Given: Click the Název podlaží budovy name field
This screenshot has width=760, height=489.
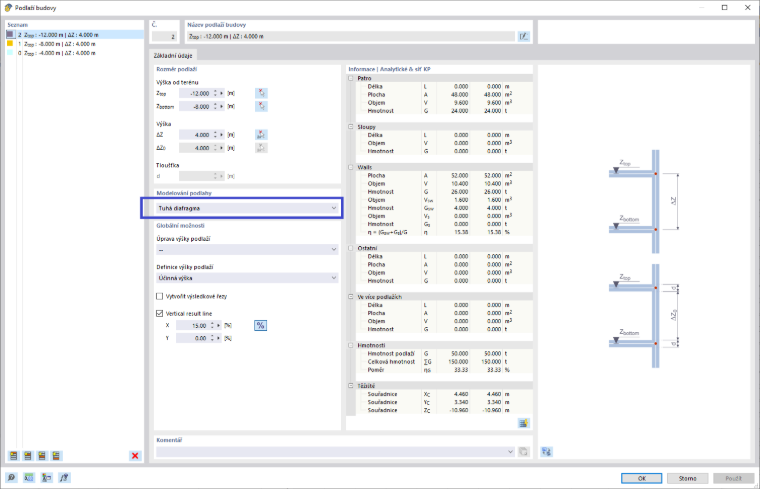Looking at the screenshot, I should (x=351, y=36).
